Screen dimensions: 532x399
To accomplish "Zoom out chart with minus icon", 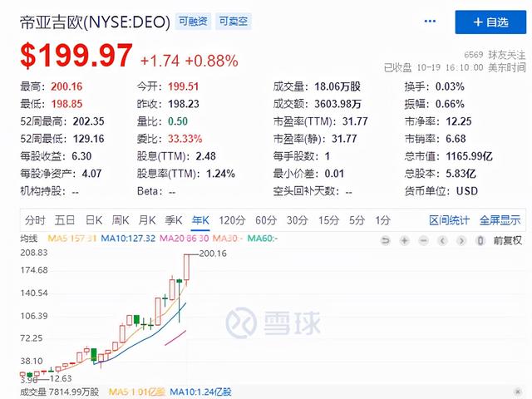I will click(x=423, y=240).
